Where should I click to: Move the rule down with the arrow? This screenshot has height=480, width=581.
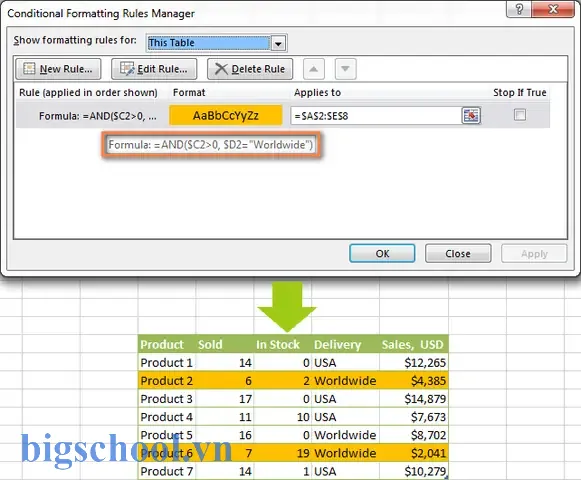click(x=345, y=69)
